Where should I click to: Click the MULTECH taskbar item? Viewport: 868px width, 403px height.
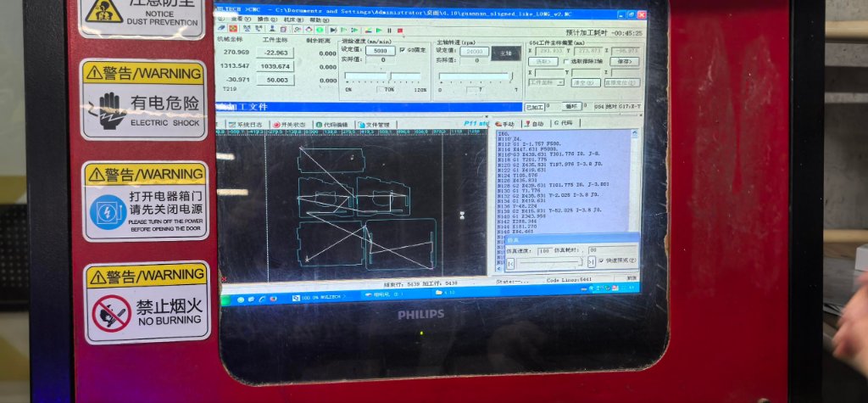pyautogui.click(x=319, y=298)
